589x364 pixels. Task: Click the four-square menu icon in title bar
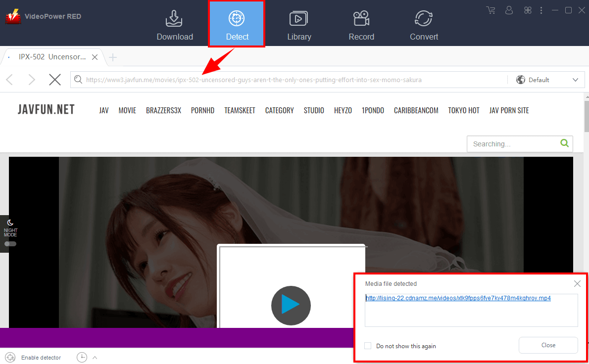click(x=528, y=10)
